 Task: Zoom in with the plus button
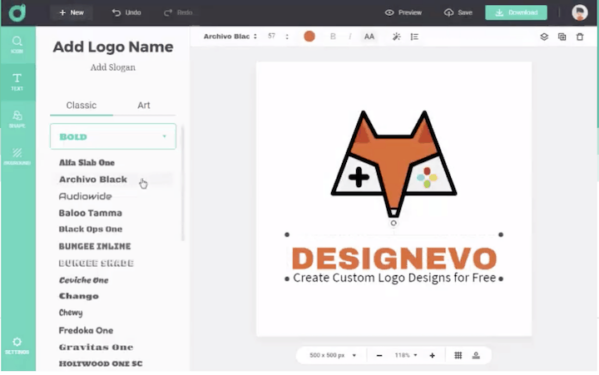(x=432, y=356)
